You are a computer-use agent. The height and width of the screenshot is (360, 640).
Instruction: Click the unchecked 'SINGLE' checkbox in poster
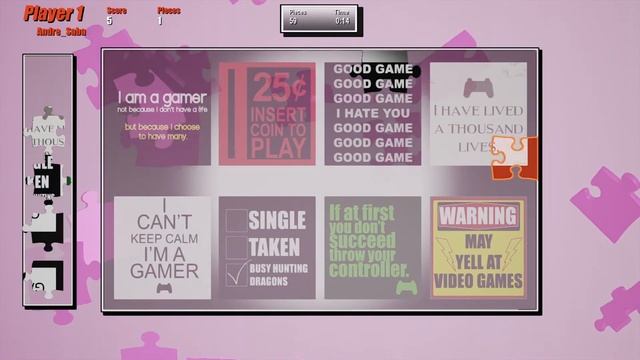[x=236, y=221]
